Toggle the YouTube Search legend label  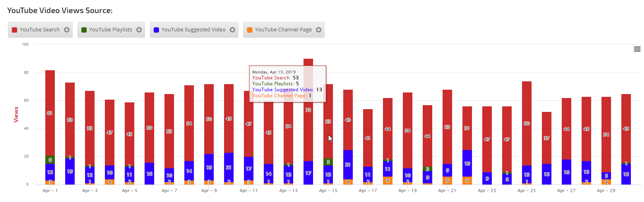click(39, 30)
